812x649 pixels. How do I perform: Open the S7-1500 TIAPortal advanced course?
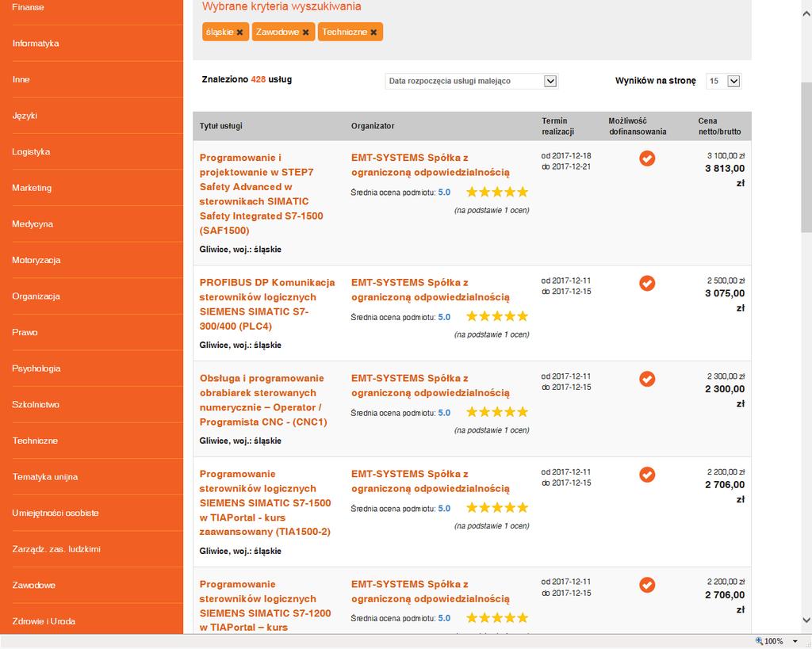click(x=265, y=503)
